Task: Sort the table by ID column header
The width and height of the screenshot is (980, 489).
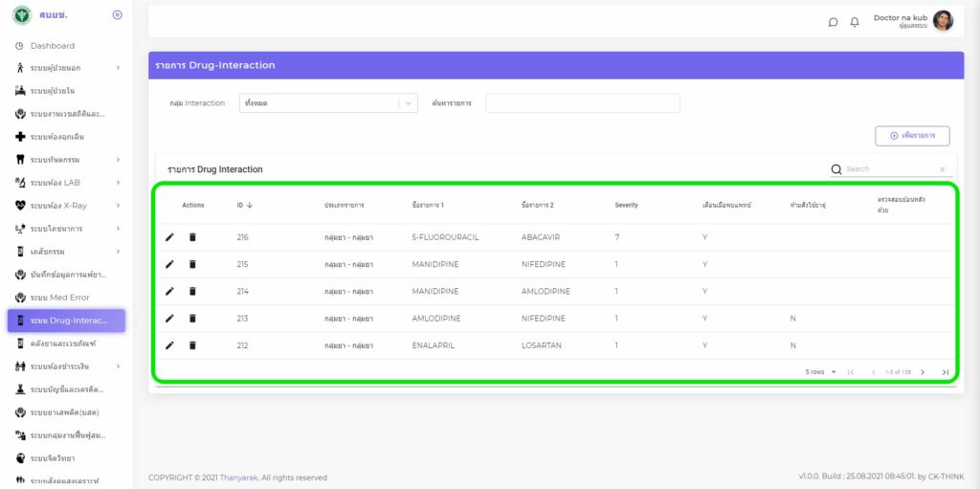Action: (x=244, y=205)
